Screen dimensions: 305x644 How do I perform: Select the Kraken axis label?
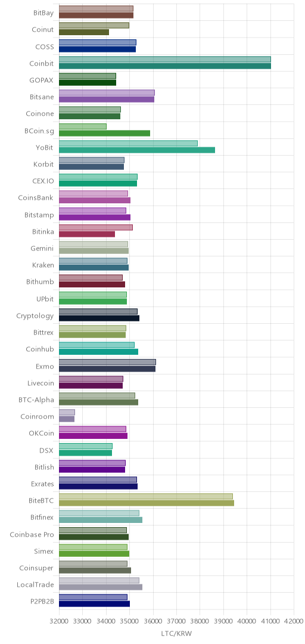pyautogui.click(x=43, y=265)
